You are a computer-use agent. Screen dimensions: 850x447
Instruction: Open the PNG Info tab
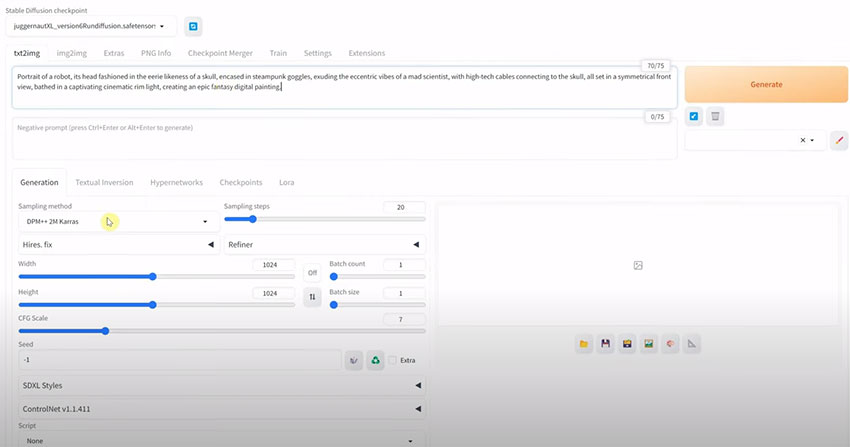(156, 53)
